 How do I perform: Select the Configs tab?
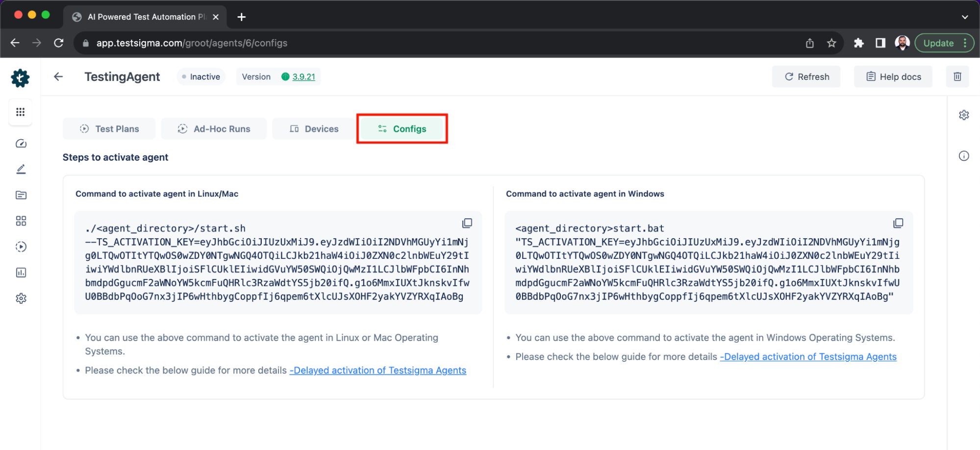coord(402,129)
